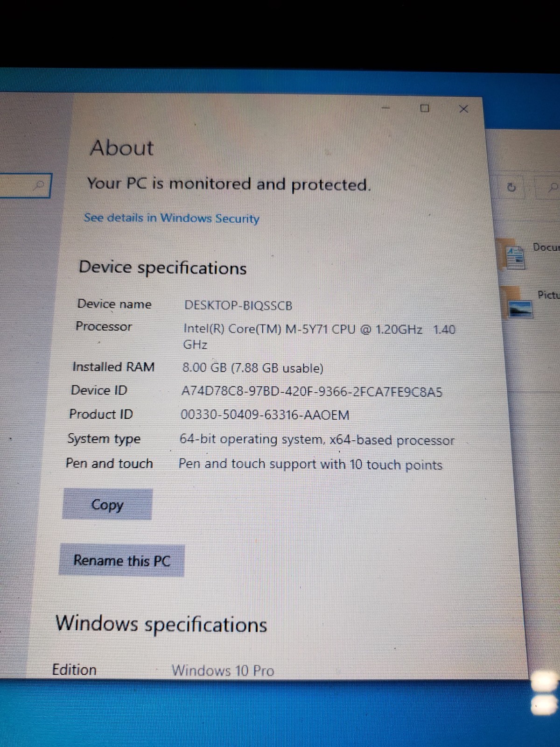Click the System type label

tap(104, 439)
